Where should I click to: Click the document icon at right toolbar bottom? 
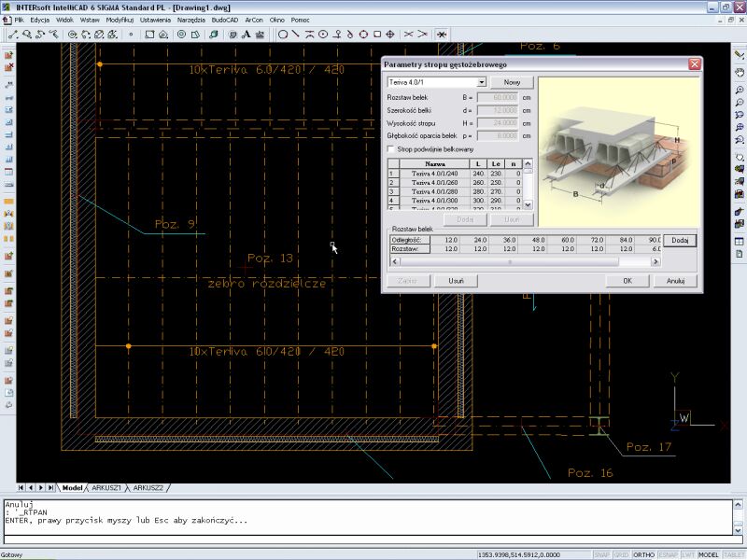click(x=739, y=254)
